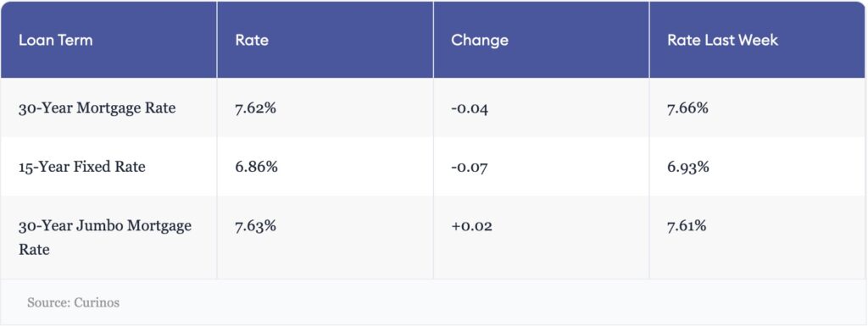Click the Loan Term column header
The height and width of the screenshot is (326, 868).
pyautogui.click(x=55, y=41)
